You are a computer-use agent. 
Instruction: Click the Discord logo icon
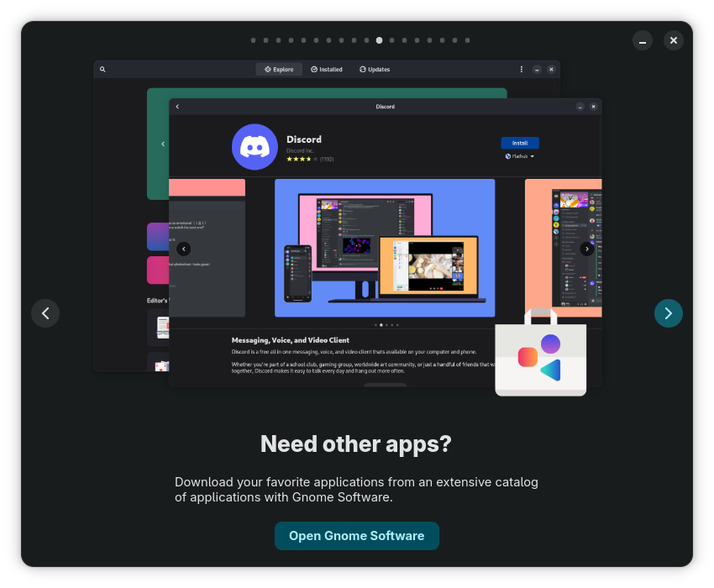coord(255,147)
